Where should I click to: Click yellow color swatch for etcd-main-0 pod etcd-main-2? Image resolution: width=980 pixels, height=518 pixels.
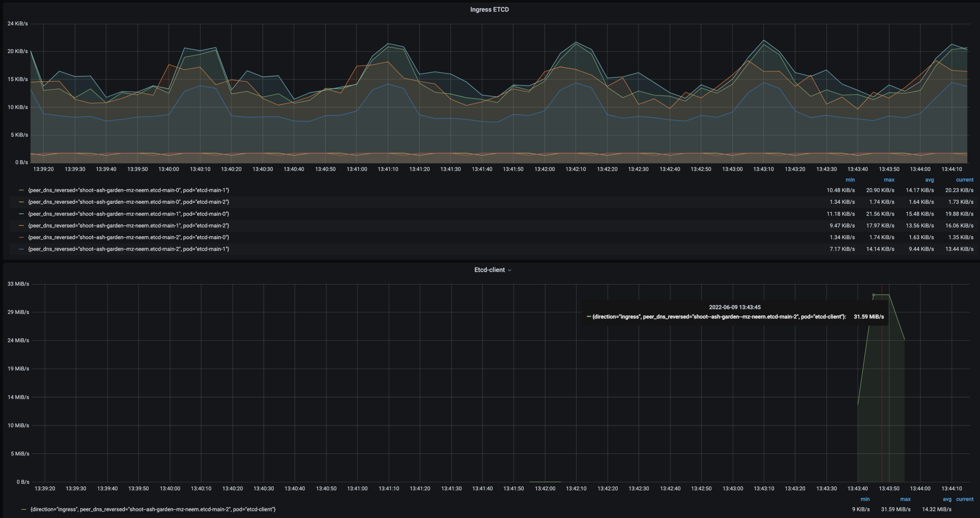point(21,202)
